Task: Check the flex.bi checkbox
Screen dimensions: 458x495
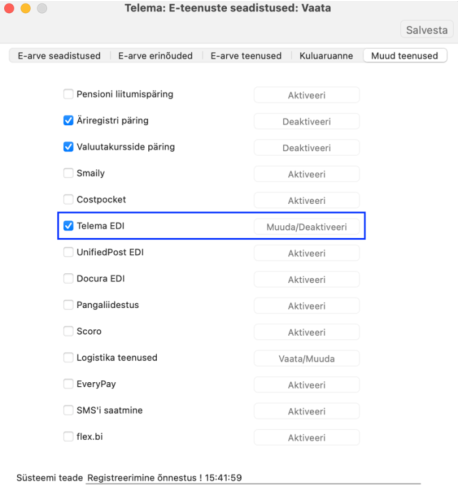Action: click(68, 436)
